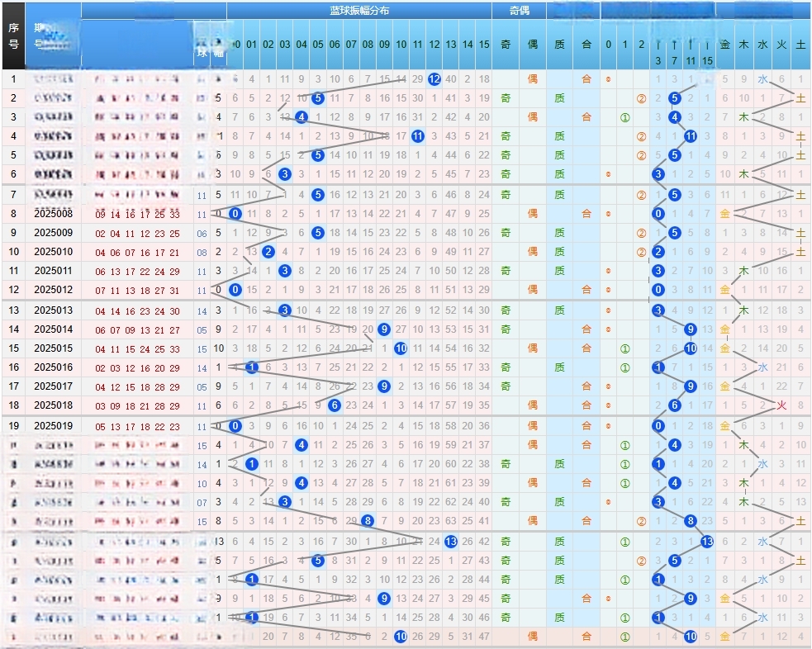Click blue ball value 06 in row 2025009

tap(202, 234)
